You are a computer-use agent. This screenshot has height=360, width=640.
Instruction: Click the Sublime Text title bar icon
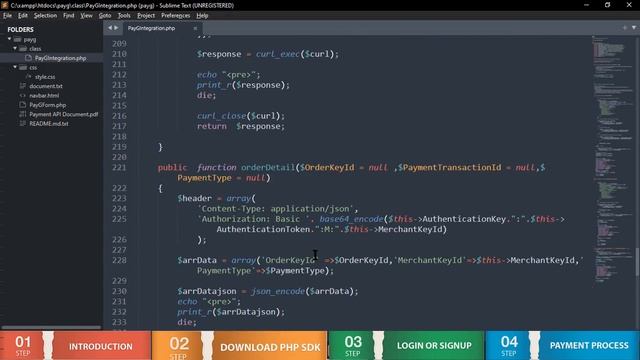(5, 5)
